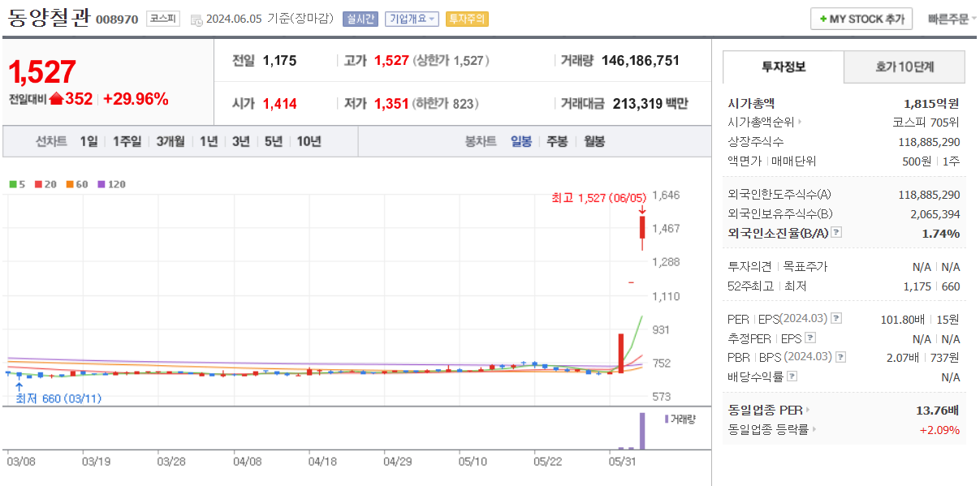Click 20-day moving average legend swatch
Screen dimensions: 980x486
coord(37,184)
